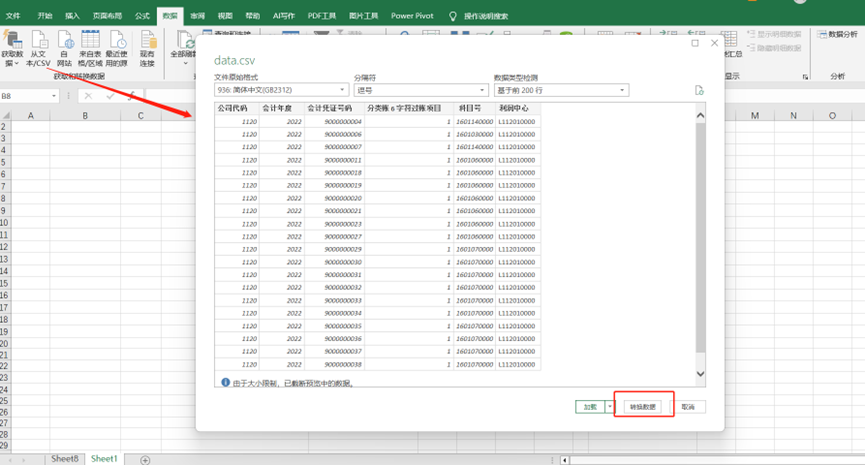
Task: Click the 转换数据 (Transform Data) button
Action: (643, 407)
